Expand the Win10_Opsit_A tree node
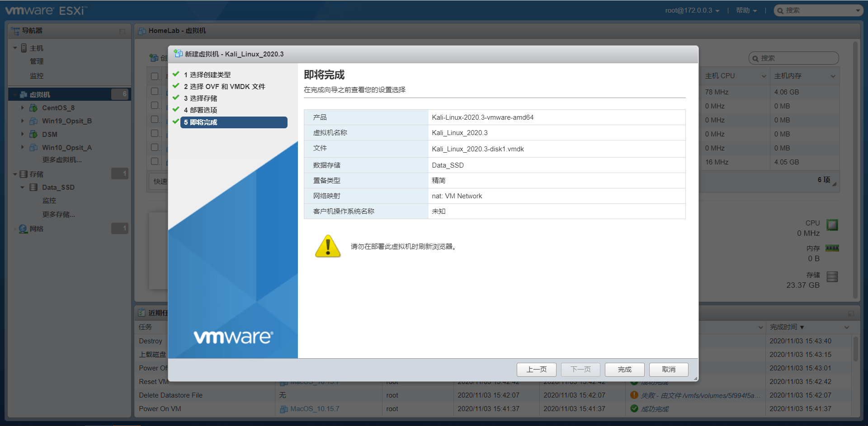Viewport: 868px width, 426px height. 22,147
